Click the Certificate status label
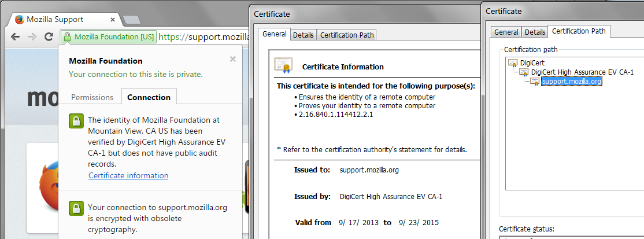This screenshot has width=644, height=239. coord(526,229)
